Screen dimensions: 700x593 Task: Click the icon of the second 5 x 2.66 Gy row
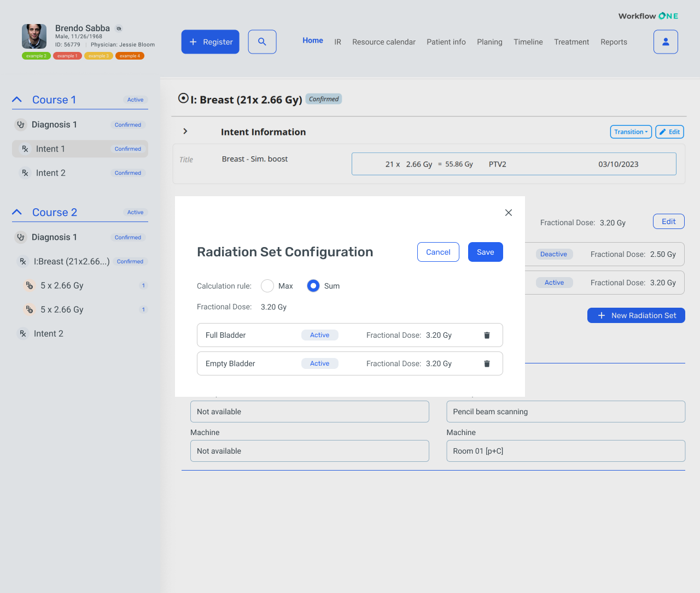pos(30,309)
